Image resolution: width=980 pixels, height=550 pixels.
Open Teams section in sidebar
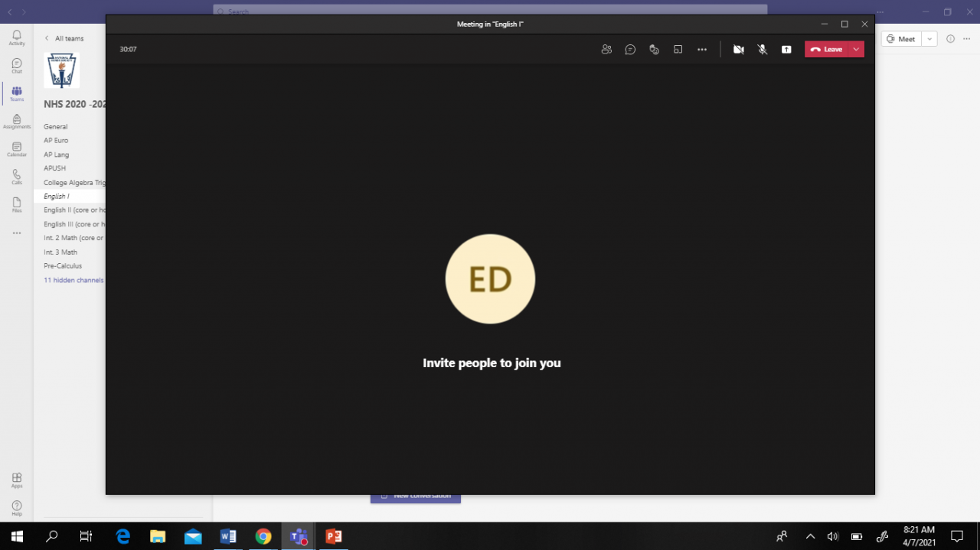17,94
